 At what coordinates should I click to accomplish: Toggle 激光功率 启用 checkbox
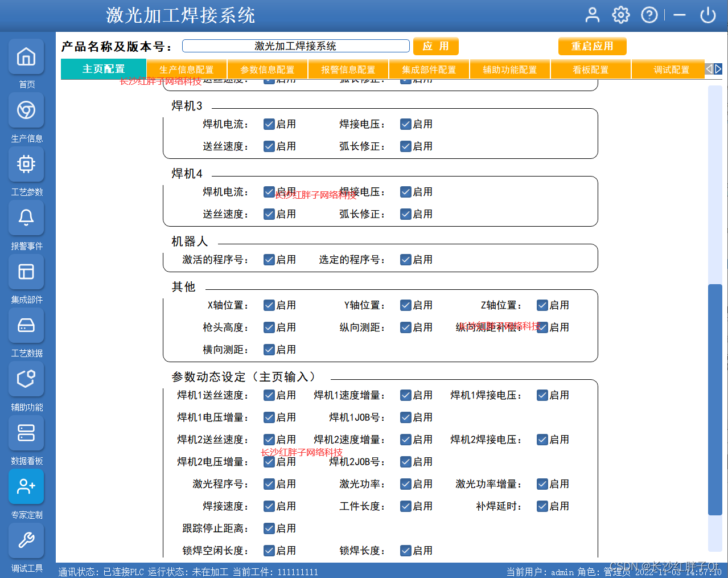click(406, 484)
